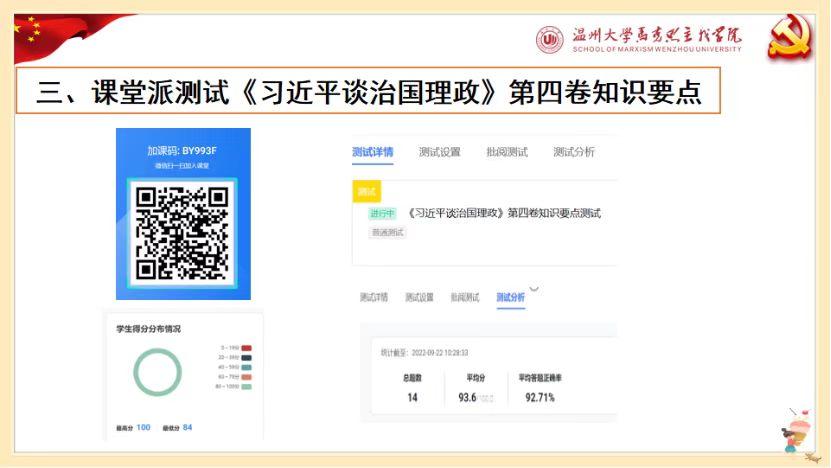This screenshot has height=468, width=831.
Task: Select the highlighted 测试分析 tab in lower panel
Action: point(510,297)
